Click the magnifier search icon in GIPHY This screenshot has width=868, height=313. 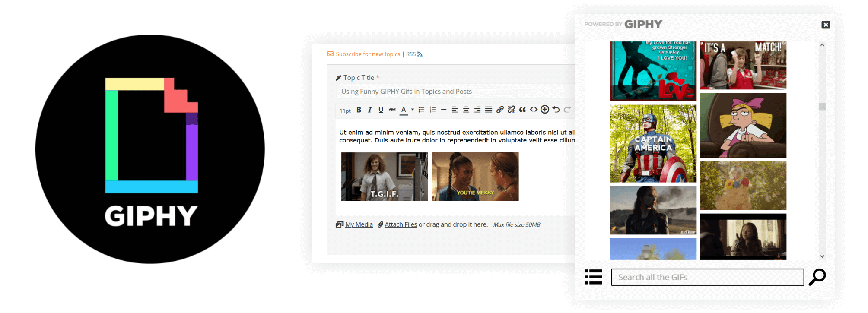point(817,277)
